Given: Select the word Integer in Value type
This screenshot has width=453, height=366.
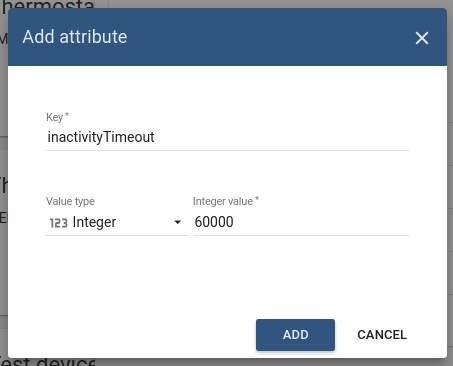Looking at the screenshot, I should pyautogui.click(x=94, y=222).
